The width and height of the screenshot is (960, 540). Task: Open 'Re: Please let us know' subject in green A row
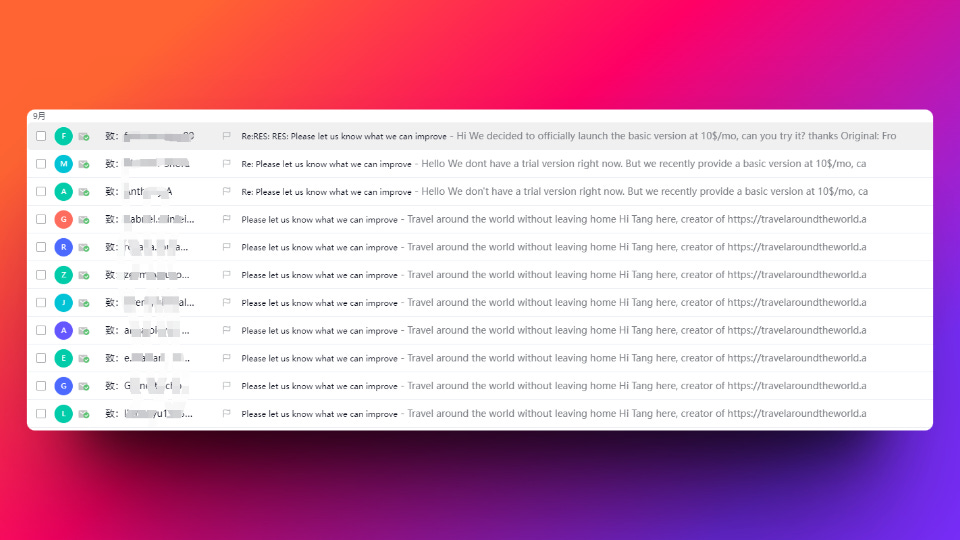326,192
